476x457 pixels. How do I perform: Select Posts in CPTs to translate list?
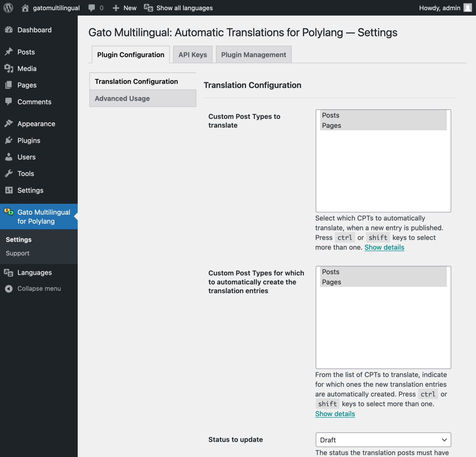coord(383,115)
